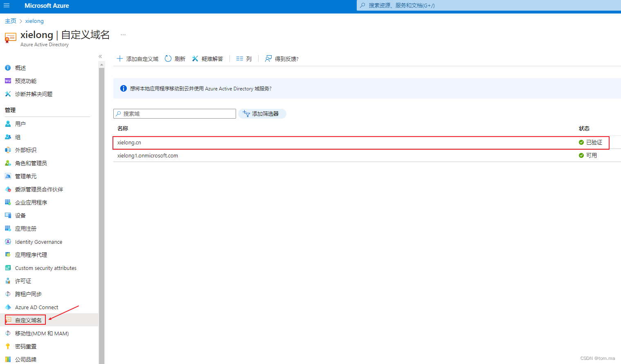Screen dimensions: 621x364
Task: Collapse the sidebar with double-chevron button
Action: pos(100,56)
